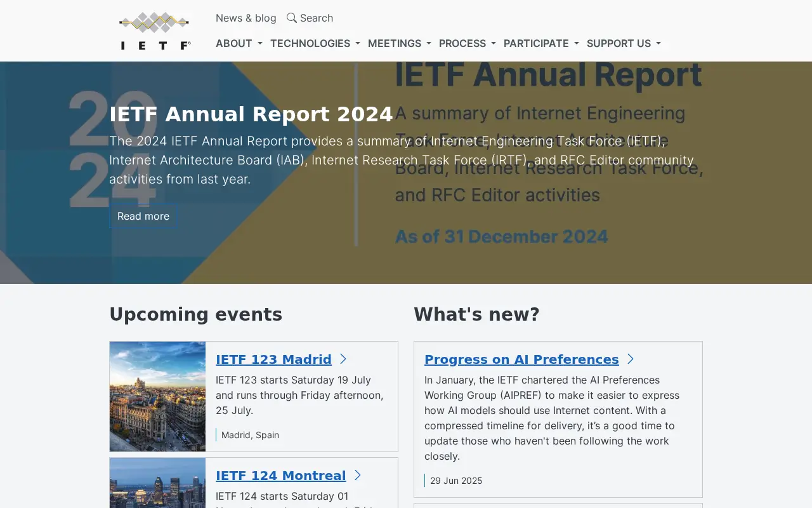
Task: Click Read more on Annual Report banner
Action: [x=143, y=216]
